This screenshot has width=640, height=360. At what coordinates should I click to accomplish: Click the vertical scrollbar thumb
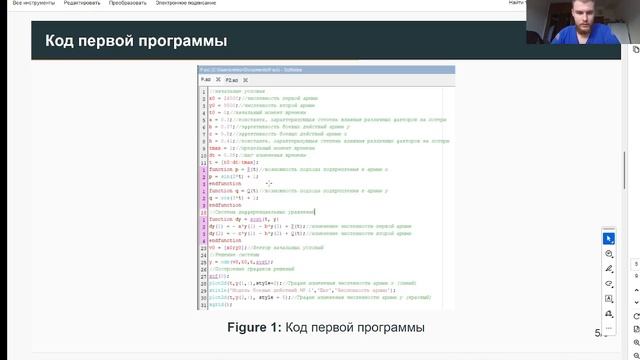tap(624, 170)
